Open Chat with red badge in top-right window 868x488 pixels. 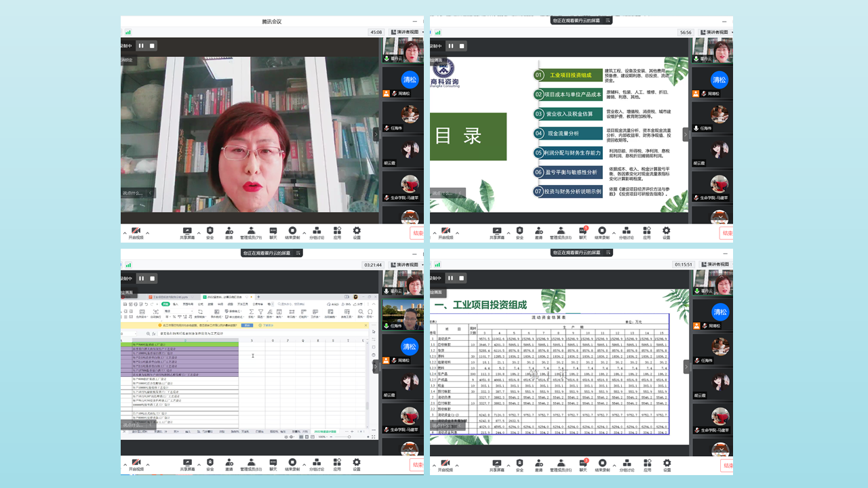coord(583,231)
